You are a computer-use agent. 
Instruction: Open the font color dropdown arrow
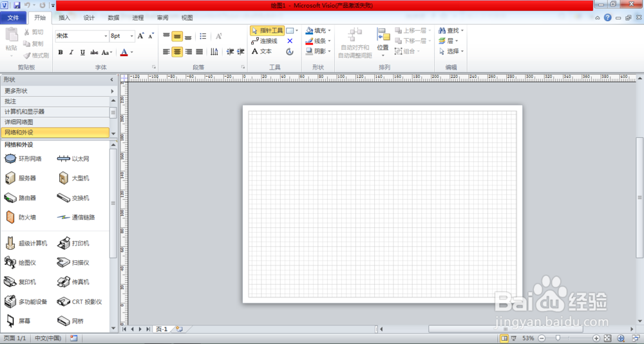coord(132,52)
